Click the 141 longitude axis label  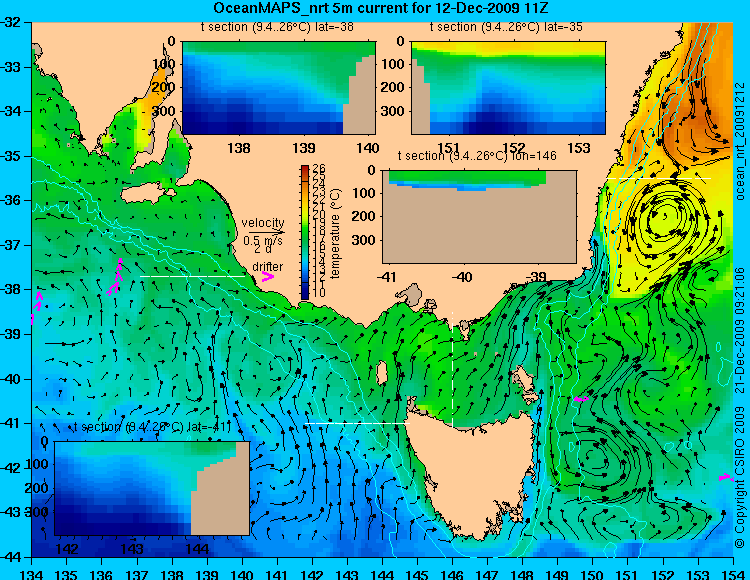(277, 574)
